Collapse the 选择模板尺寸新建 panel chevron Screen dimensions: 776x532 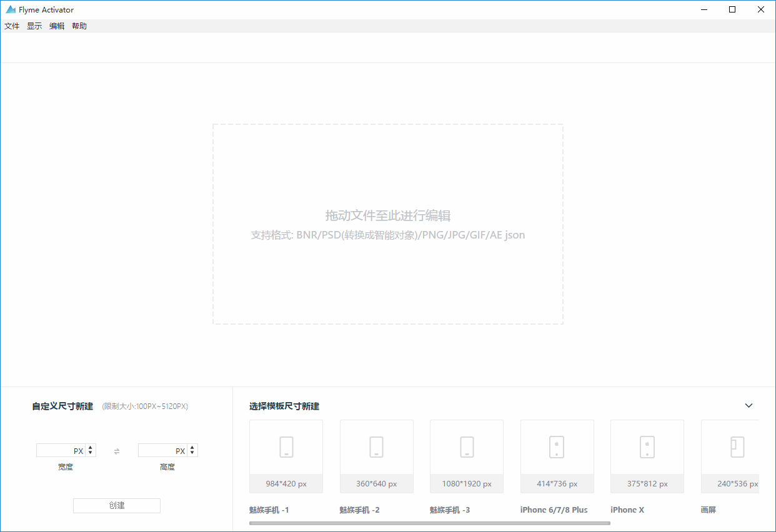(749, 405)
